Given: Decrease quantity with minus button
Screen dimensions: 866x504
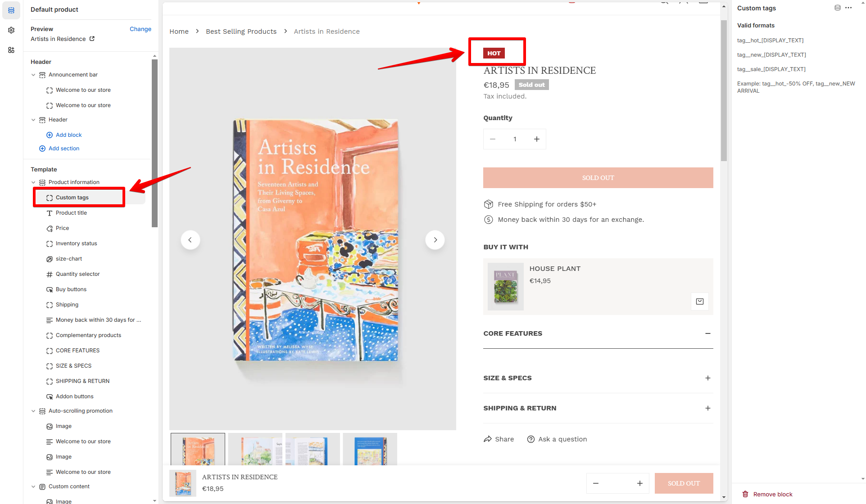Looking at the screenshot, I should (493, 139).
